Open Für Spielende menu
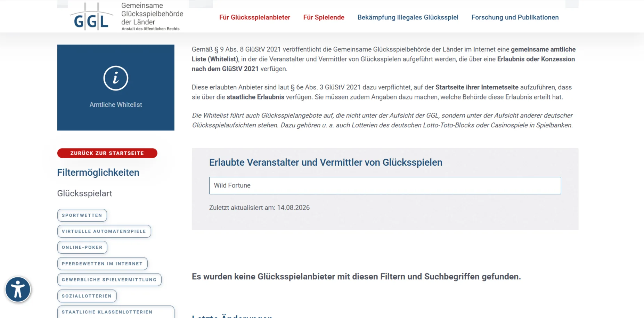 (324, 17)
